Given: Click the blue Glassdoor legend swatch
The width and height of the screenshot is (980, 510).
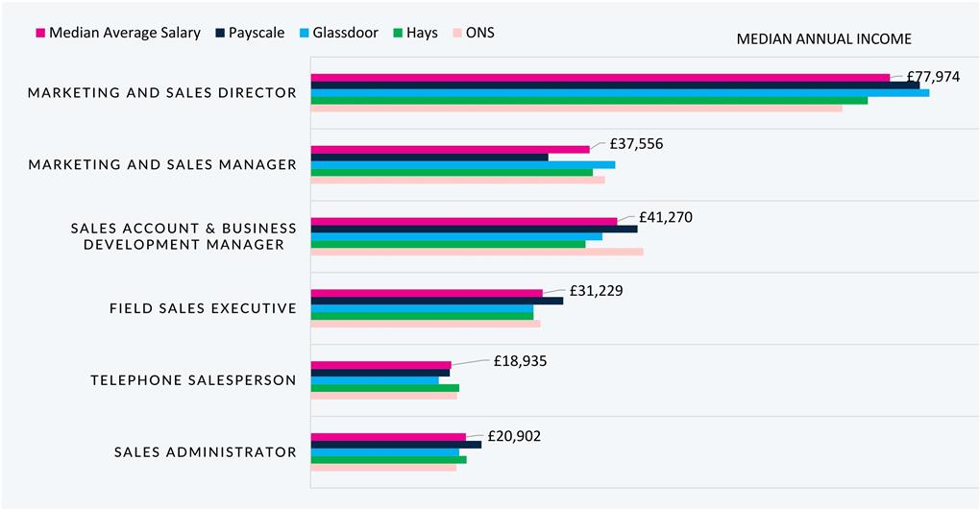Looking at the screenshot, I should 303,34.
